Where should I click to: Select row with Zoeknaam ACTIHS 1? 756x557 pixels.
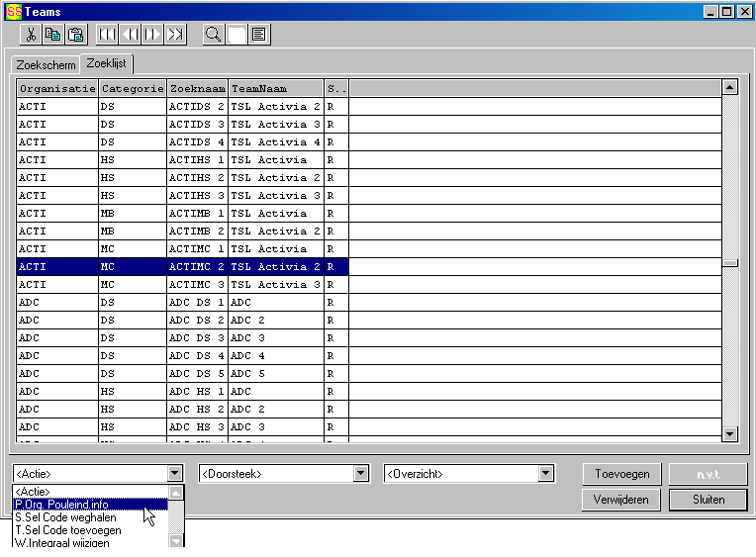[182, 159]
